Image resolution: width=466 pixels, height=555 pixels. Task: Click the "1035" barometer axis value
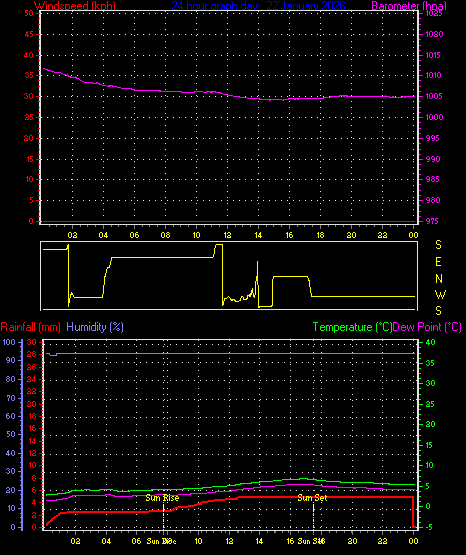point(434,13)
